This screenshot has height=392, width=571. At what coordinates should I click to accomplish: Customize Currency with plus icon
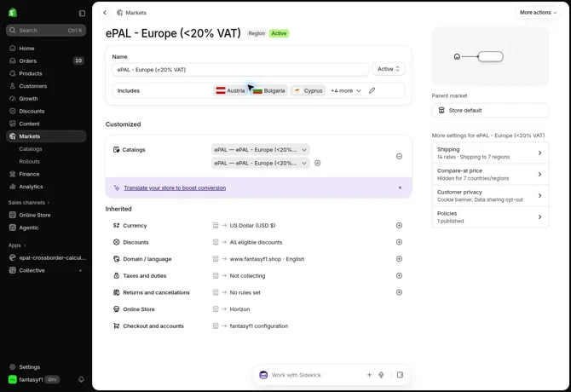click(399, 225)
